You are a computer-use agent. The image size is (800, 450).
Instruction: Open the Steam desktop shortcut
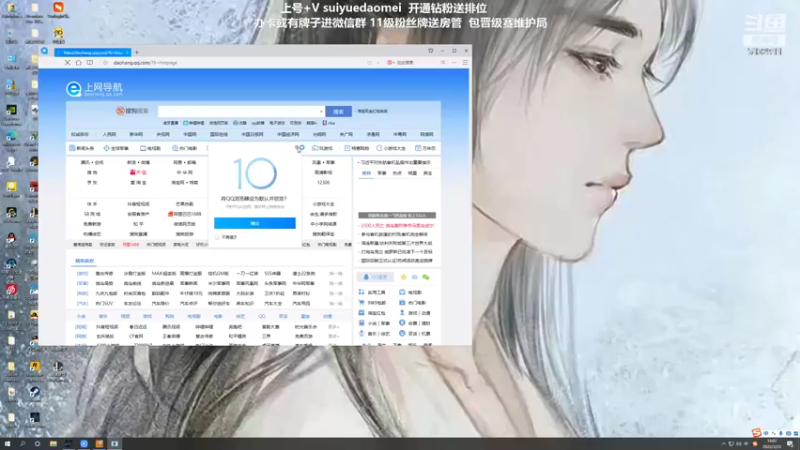tap(34, 394)
